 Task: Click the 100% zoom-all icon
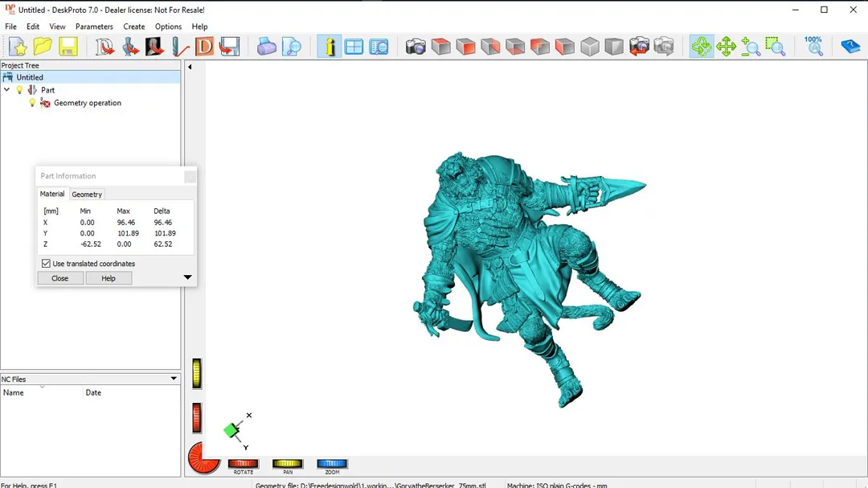click(x=813, y=47)
